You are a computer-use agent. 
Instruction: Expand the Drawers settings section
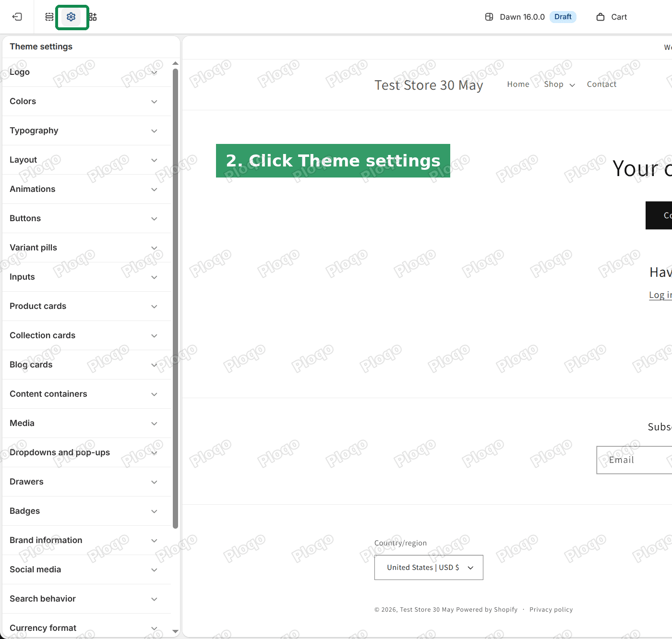87,482
